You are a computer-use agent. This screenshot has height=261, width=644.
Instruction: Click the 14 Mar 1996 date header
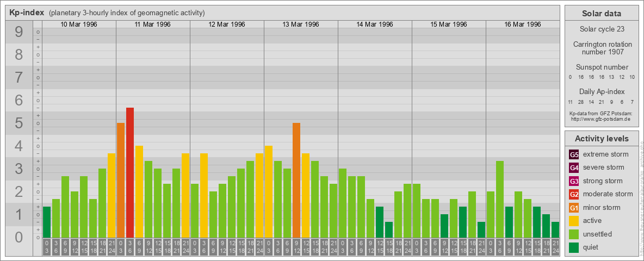[x=375, y=24]
